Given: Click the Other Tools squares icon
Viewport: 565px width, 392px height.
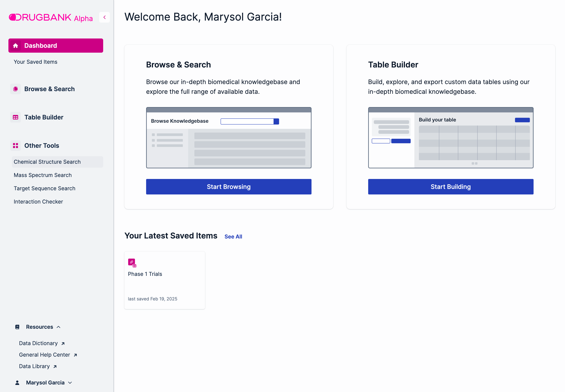Looking at the screenshot, I should (x=15, y=146).
